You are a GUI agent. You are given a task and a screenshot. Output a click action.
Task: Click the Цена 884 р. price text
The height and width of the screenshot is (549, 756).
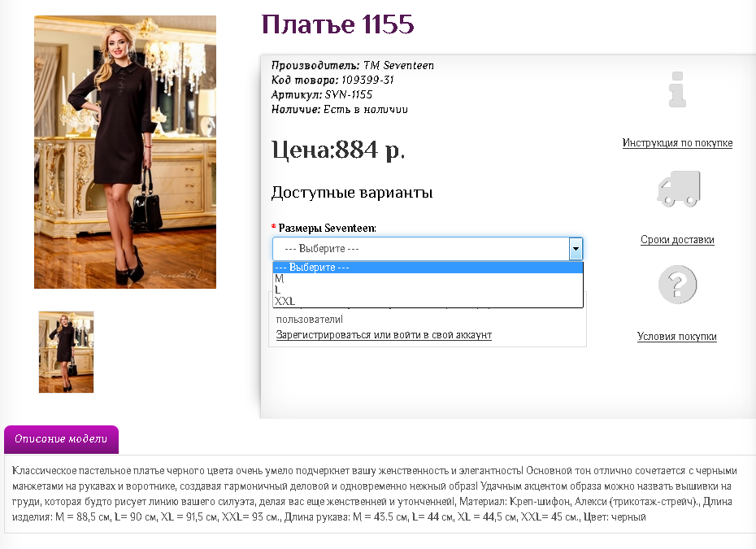(337, 150)
